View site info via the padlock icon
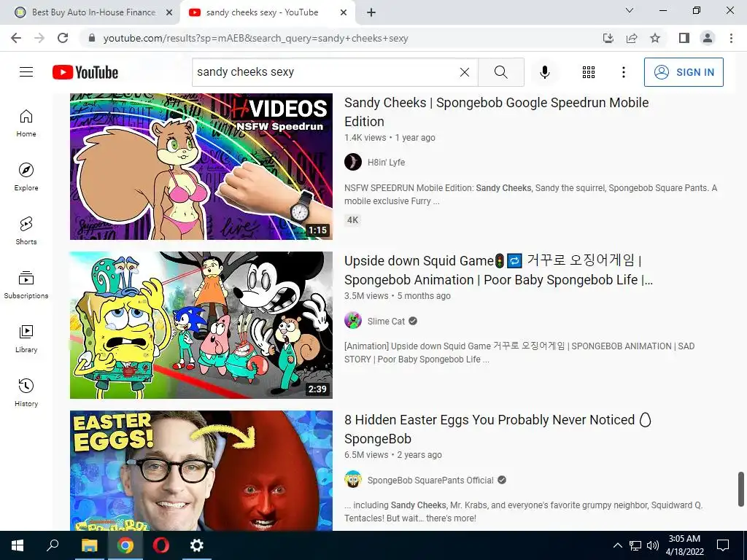 92,38
